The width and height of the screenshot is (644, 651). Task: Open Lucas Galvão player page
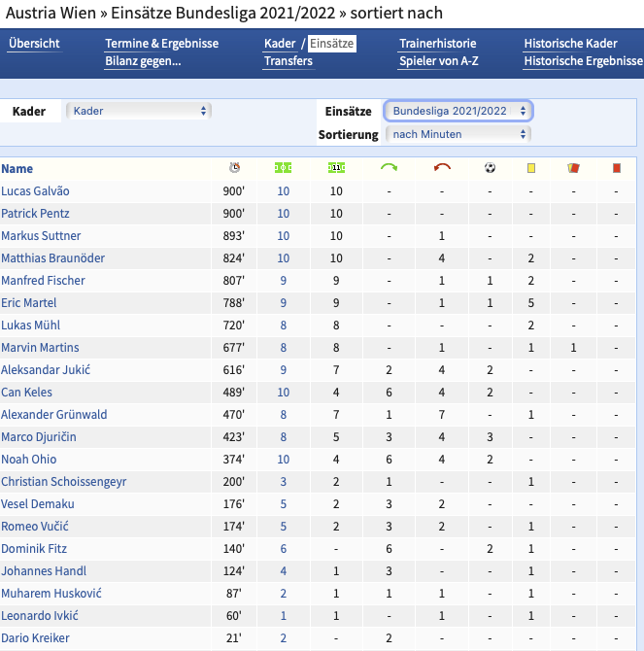tap(35, 191)
